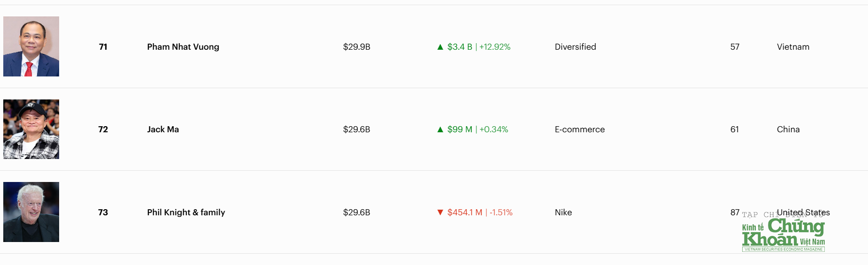Open Phil Knight & family profile name
This screenshot has height=265, width=868.
(x=186, y=212)
